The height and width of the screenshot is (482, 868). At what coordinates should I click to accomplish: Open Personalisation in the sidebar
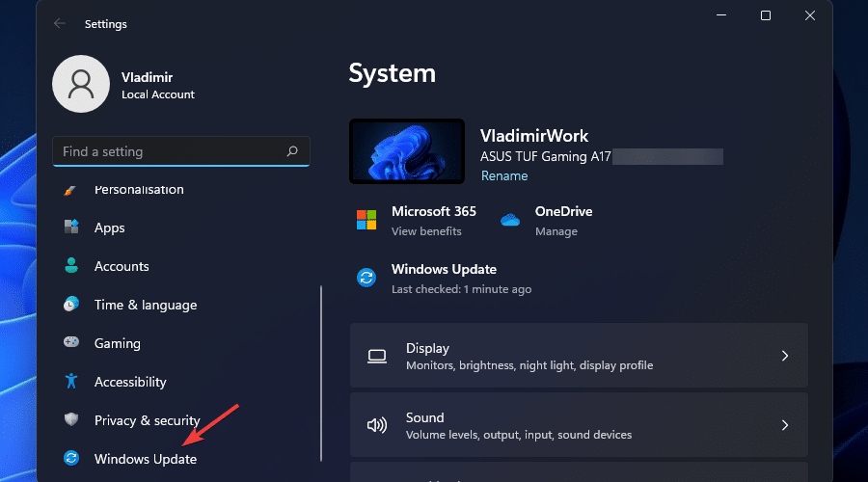pyautogui.click(x=139, y=190)
